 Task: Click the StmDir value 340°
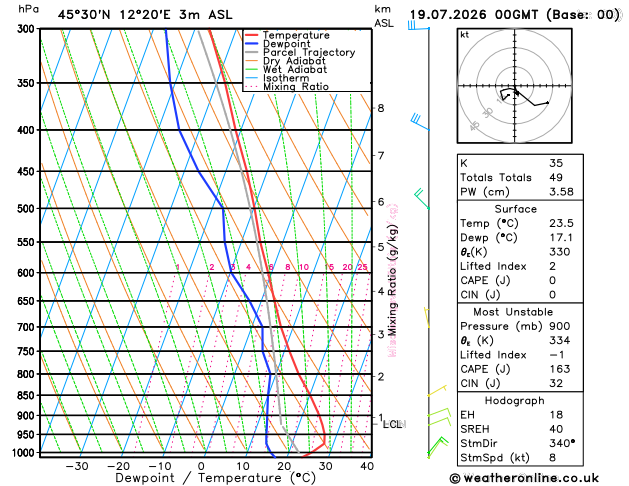[x=562, y=443]
